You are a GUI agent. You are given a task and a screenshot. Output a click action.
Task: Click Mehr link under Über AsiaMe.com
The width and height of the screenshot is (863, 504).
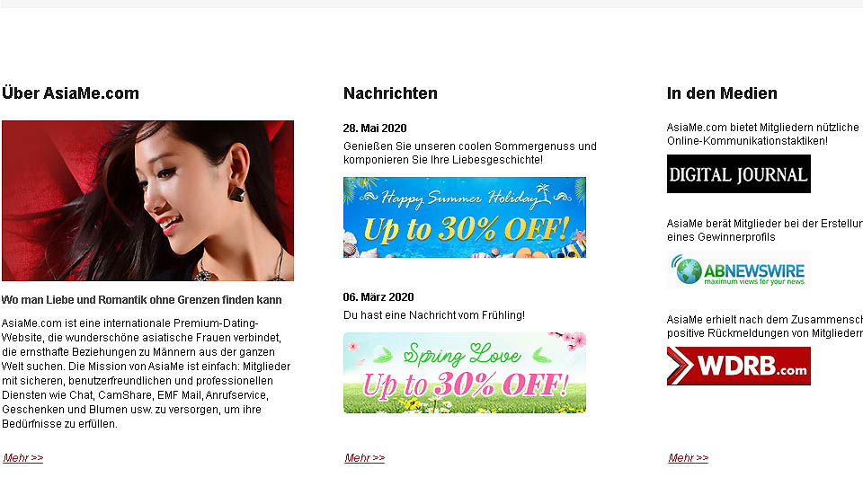(23, 458)
